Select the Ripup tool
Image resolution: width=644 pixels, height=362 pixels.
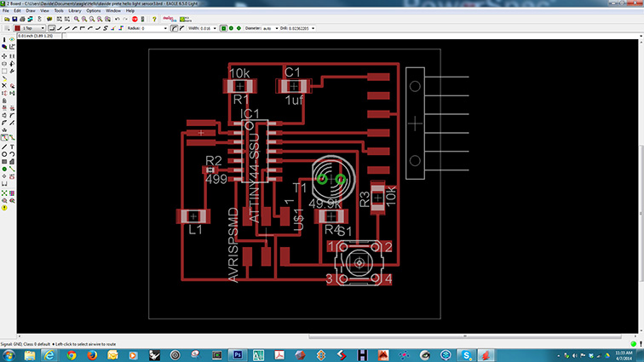12,138
